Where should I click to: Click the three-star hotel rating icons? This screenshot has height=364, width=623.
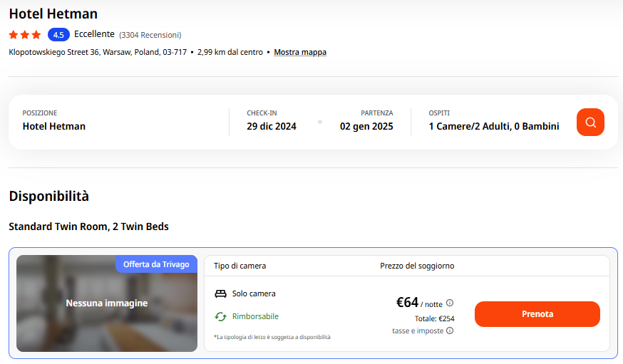tap(25, 34)
